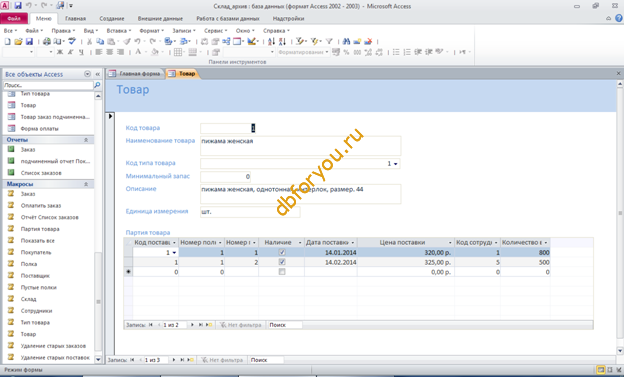The image size is (624, 377).
Task: Open the Наличие column filter dropdown
Action: coord(299,242)
